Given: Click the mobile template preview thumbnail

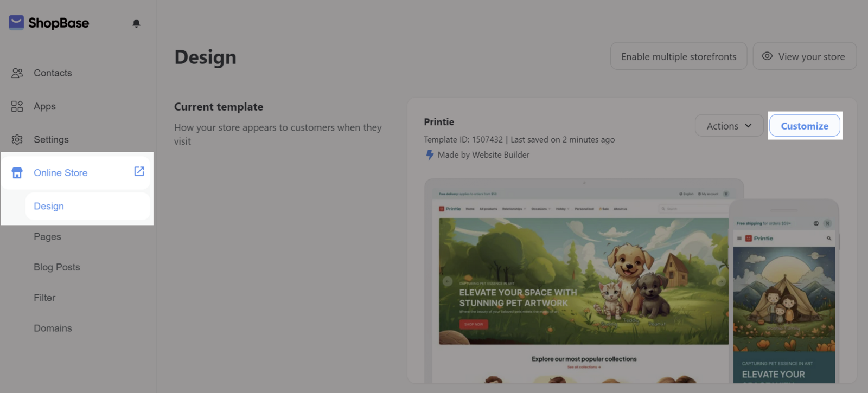Looking at the screenshot, I should [x=784, y=292].
